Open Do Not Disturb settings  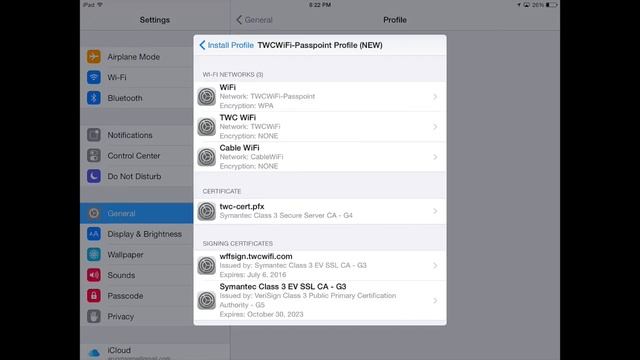click(136, 176)
